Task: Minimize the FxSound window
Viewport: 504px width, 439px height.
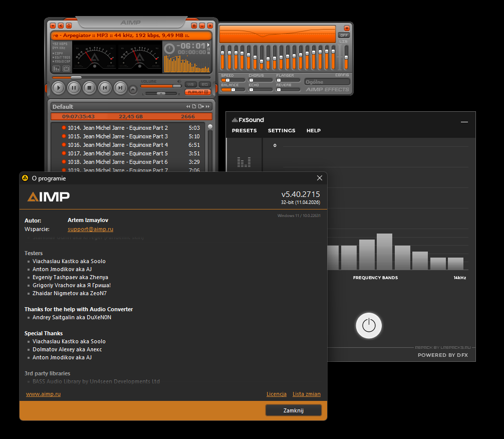Action: [x=464, y=122]
